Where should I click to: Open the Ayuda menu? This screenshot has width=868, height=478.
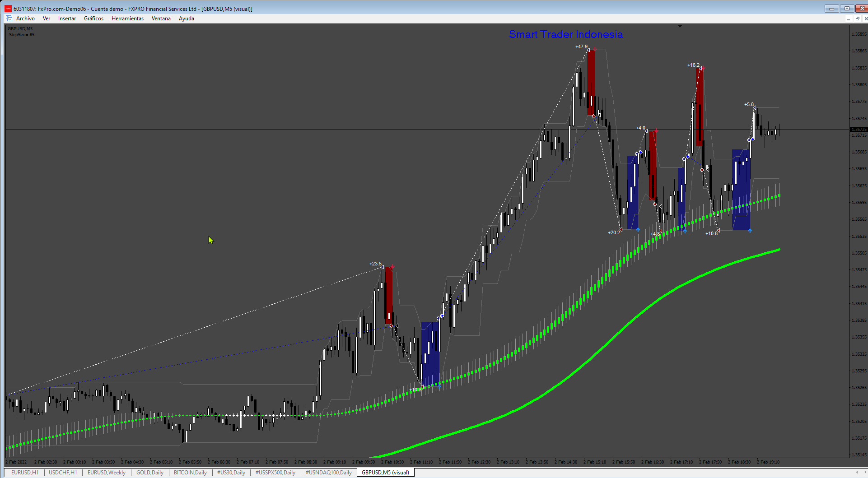pos(187,19)
